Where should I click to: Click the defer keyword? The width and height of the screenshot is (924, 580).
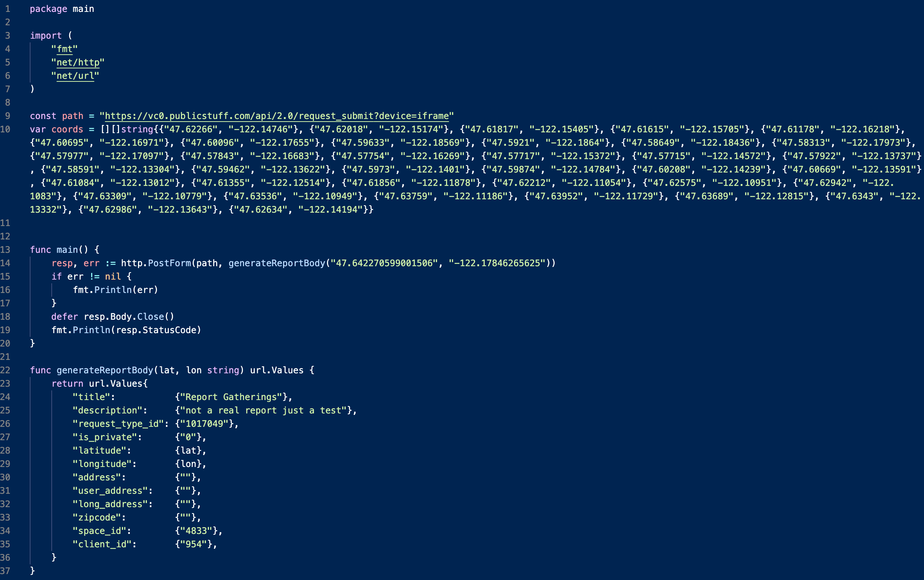click(64, 316)
